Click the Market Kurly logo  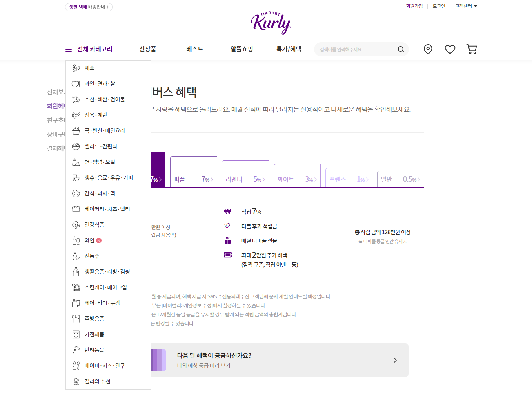(x=271, y=23)
